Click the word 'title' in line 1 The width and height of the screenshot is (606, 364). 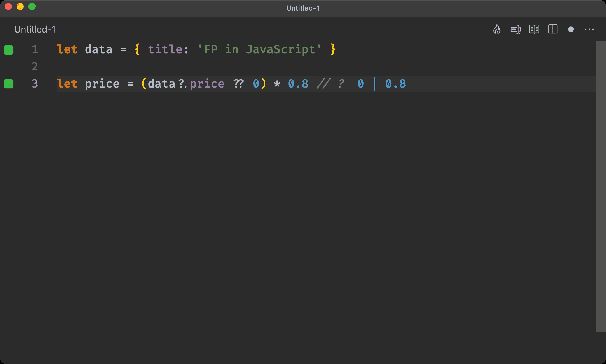[x=165, y=49]
